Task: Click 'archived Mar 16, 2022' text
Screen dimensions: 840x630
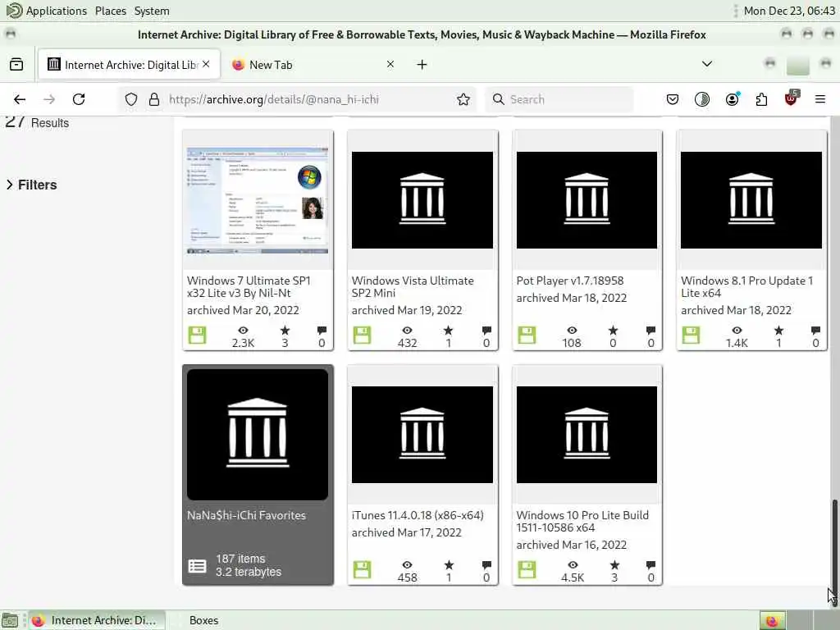Action: click(572, 545)
